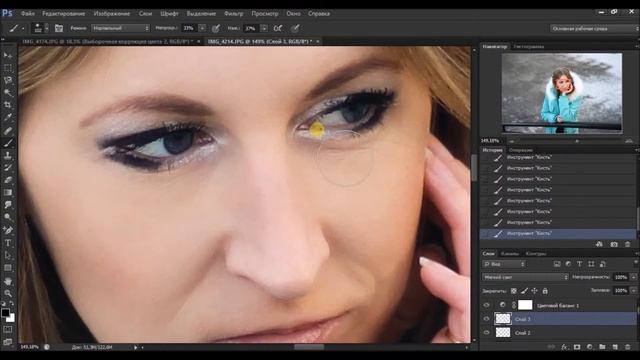This screenshot has width=640, height=360.
Task: Toggle lock all for layer
Action: point(545,291)
